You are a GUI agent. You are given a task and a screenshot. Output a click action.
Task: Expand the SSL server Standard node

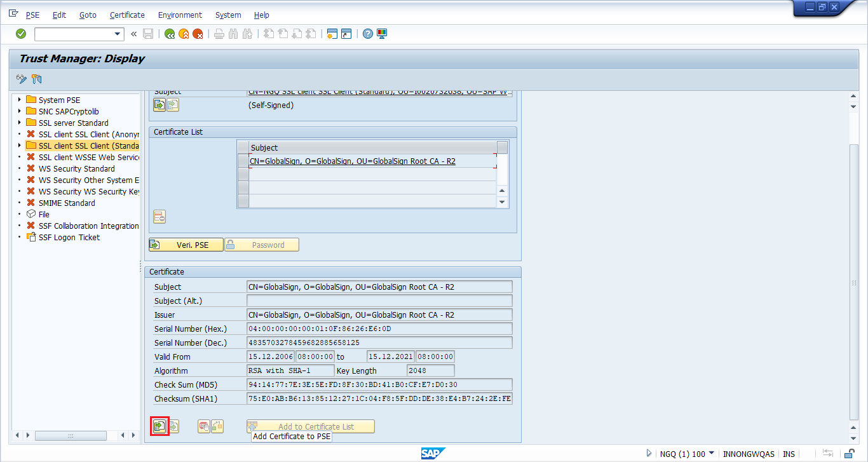tap(20, 123)
